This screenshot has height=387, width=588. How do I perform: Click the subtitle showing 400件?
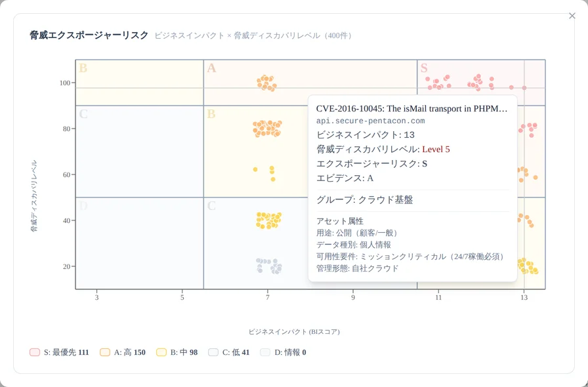pyautogui.click(x=253, y=35)
